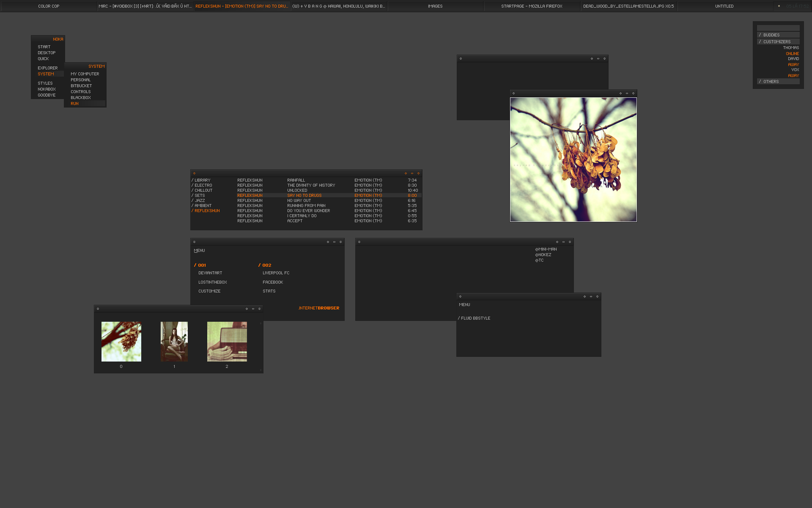Switch to the mIRC taskbar item
812x508 pixels.
pyautogui.click(x=145, y=6)
